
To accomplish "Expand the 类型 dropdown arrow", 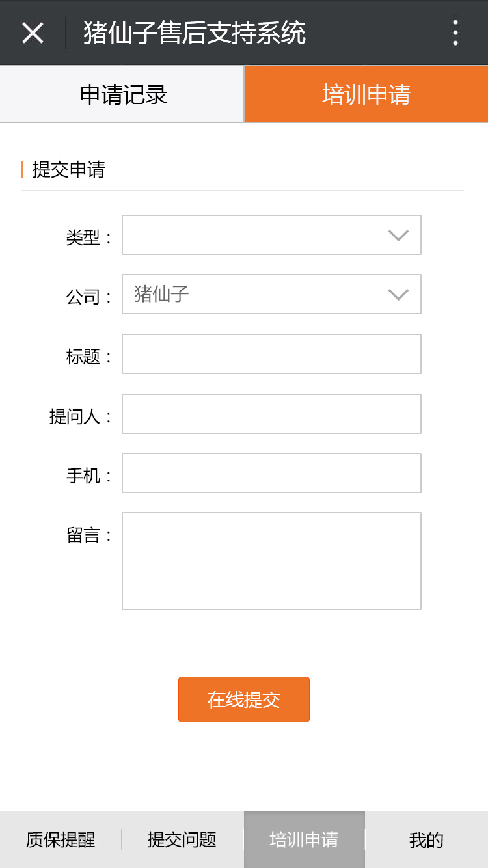I will pyautogui.click(x=398, y=235).
